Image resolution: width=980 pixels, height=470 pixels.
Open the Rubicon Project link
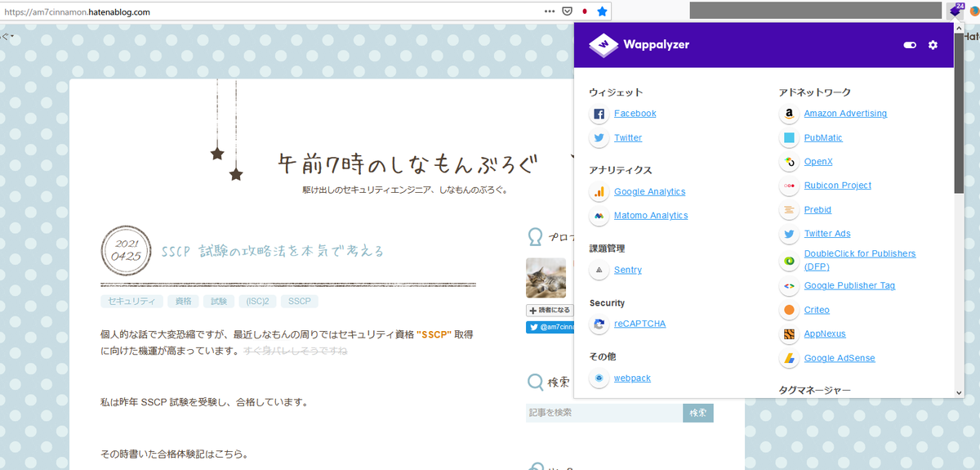pos(838,186)
